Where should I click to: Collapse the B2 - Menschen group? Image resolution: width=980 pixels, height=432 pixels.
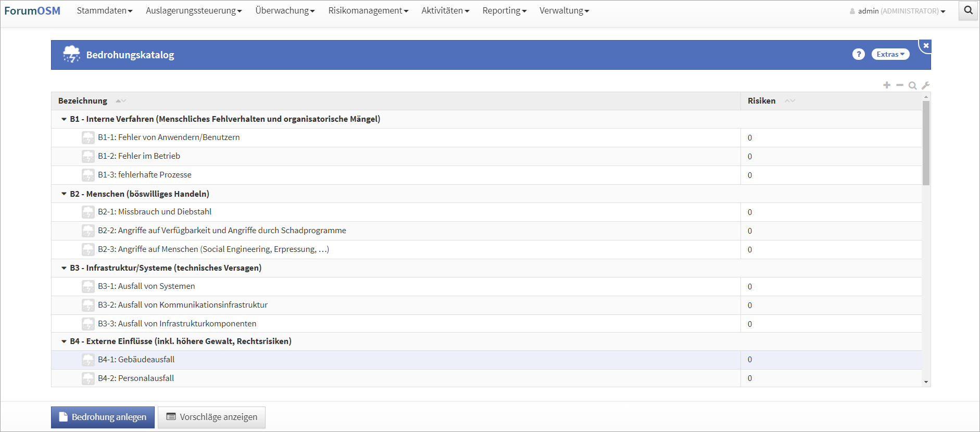pos(64,194)
